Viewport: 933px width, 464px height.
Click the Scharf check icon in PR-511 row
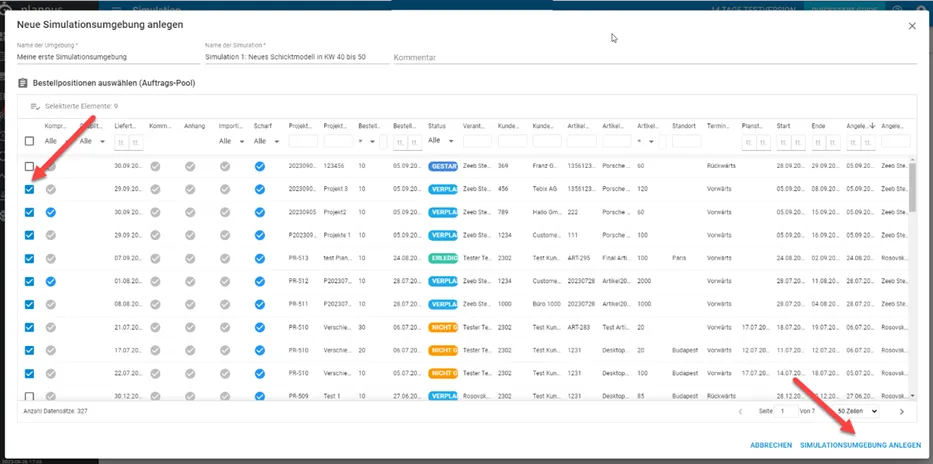259,304
